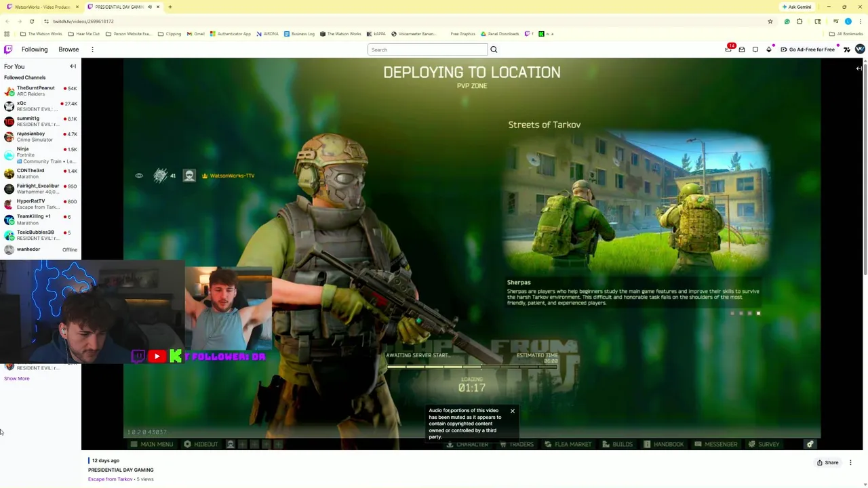Open the Following page
868x488 pixels.
(35, 49)
